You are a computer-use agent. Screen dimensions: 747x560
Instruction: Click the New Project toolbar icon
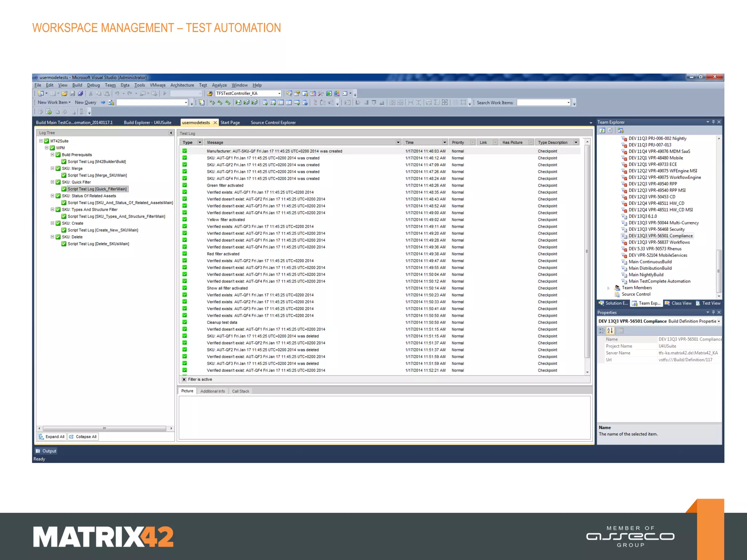point(41,94)
